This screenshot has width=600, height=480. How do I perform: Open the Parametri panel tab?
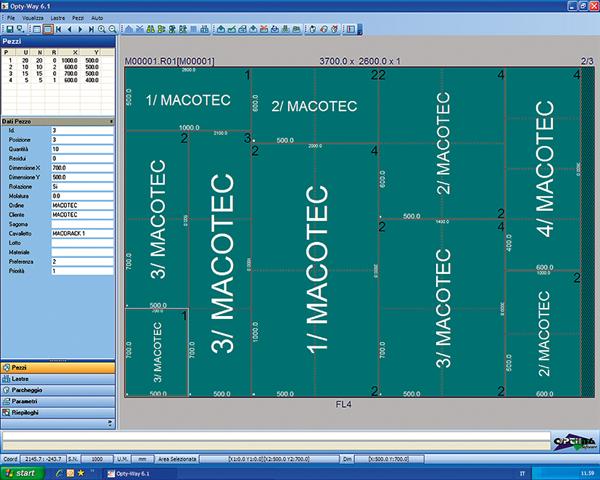click(58, 402)
